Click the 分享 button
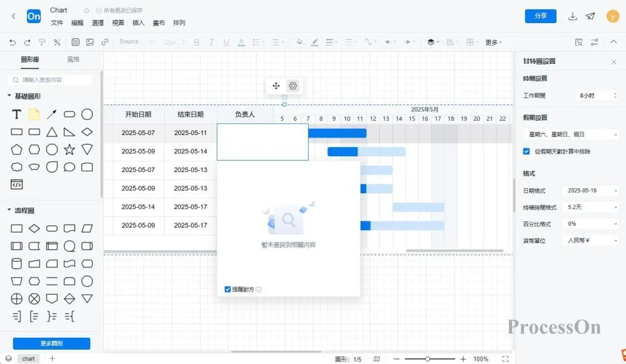Viewport: 626px width, 364px height. [541, 16]
